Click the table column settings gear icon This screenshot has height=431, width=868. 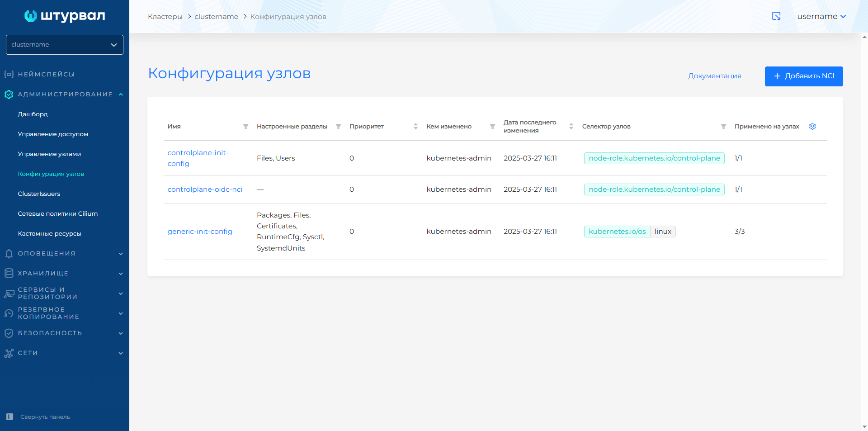[x=812, y=126]
